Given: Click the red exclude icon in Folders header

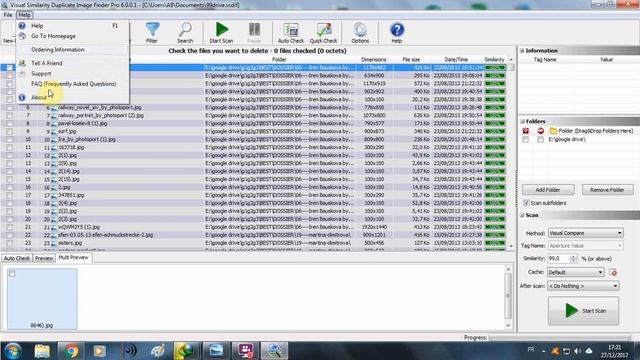Looking at the screenshot, I should 540,131.
